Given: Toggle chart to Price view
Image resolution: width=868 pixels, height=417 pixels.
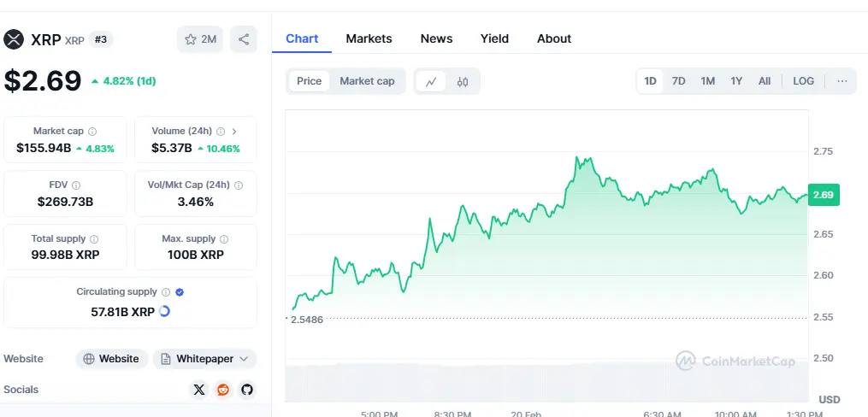Looking at the screenshot, I should [x=309, y=81].
